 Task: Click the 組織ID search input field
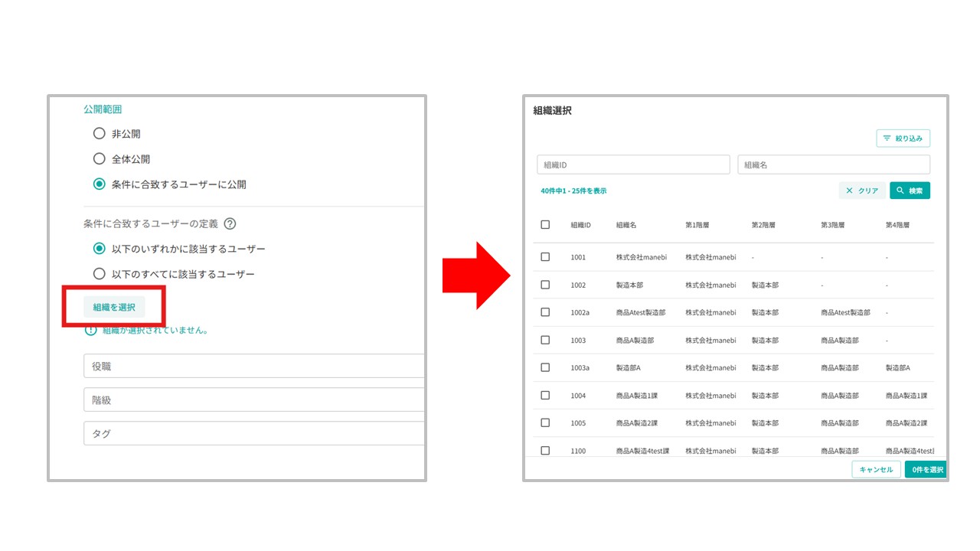tap(633, 165)
